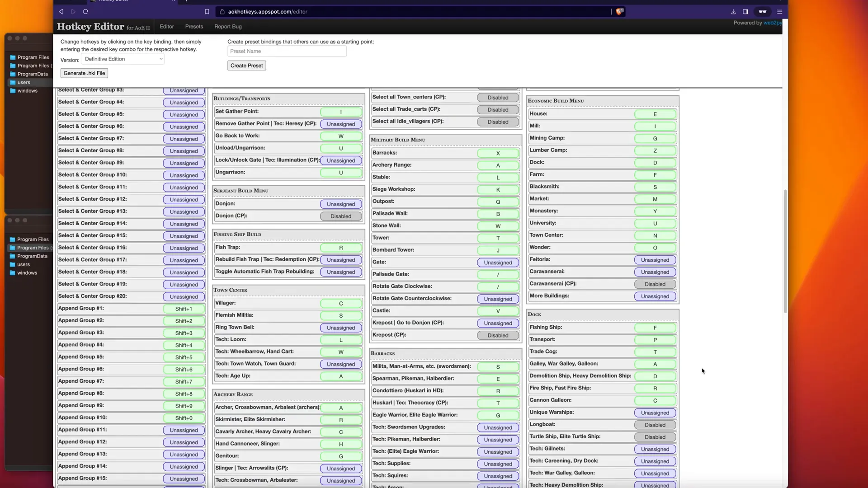Change the Skirmisher, Elite Skirmisher binding
The width and height of the screenshot is (868, 488).
[x=341, y=420]
